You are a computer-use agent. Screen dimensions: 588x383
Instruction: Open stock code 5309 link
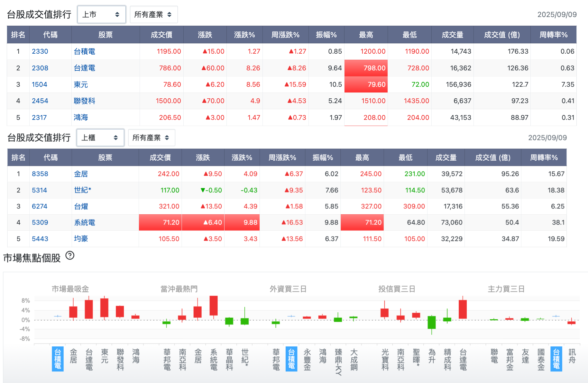click(40, 222)
